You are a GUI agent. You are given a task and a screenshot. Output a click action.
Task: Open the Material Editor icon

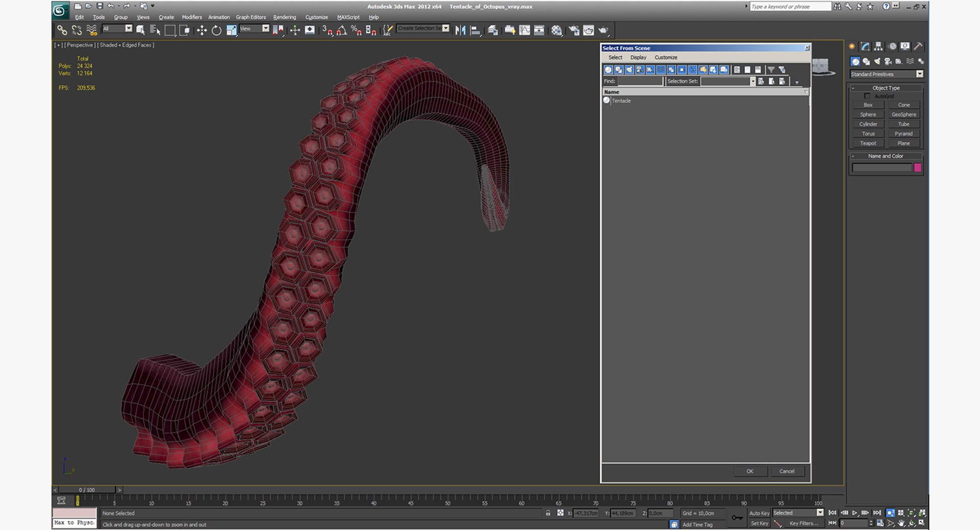[x=556, y=31]
